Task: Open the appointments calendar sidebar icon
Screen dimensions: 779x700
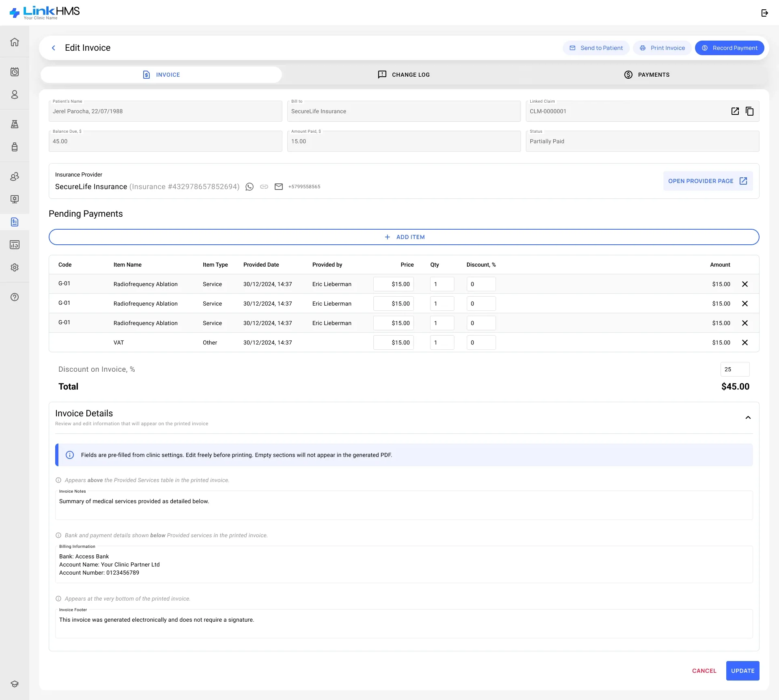Action: click(x=15, y=72)
